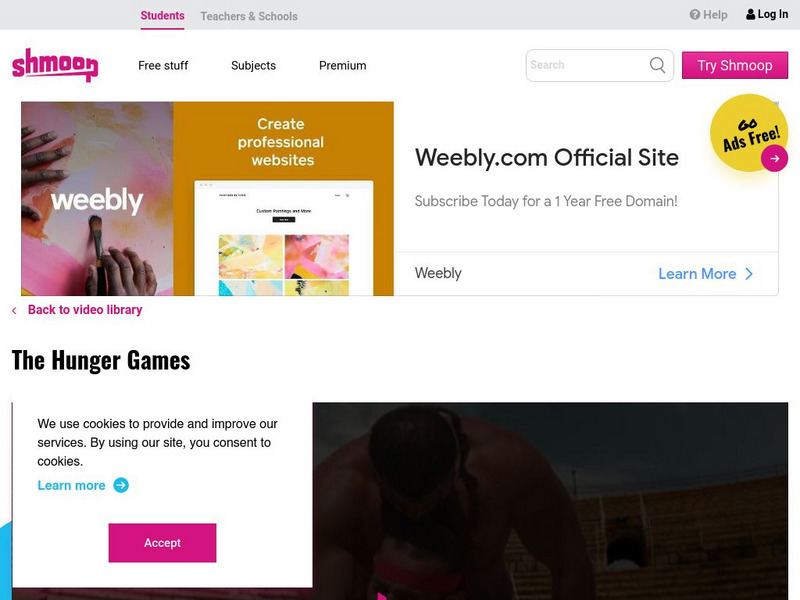Click the Help question mark icon
The width and height of the screenshot is (800, 600).
pos(694,15)
